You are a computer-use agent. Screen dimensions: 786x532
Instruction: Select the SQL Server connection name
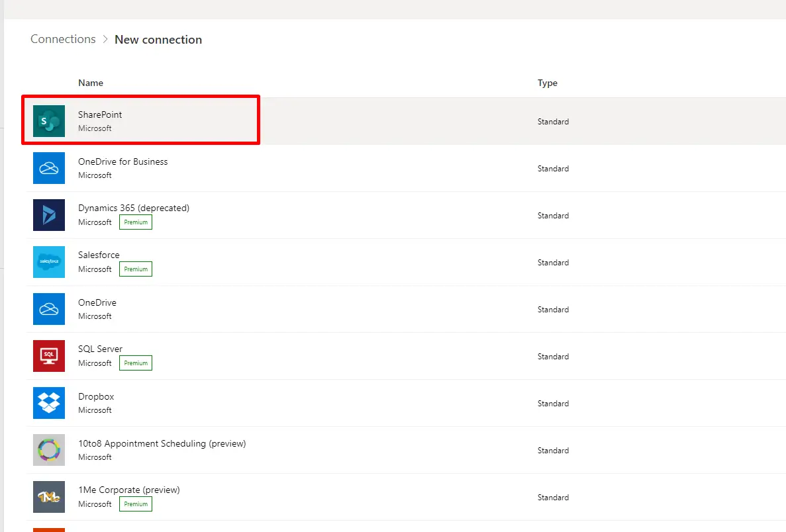coord(100,349)
